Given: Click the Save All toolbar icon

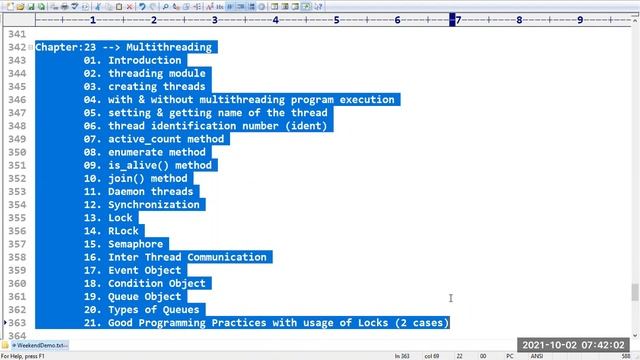Looking at the screenshot, I should coord(41,7).
